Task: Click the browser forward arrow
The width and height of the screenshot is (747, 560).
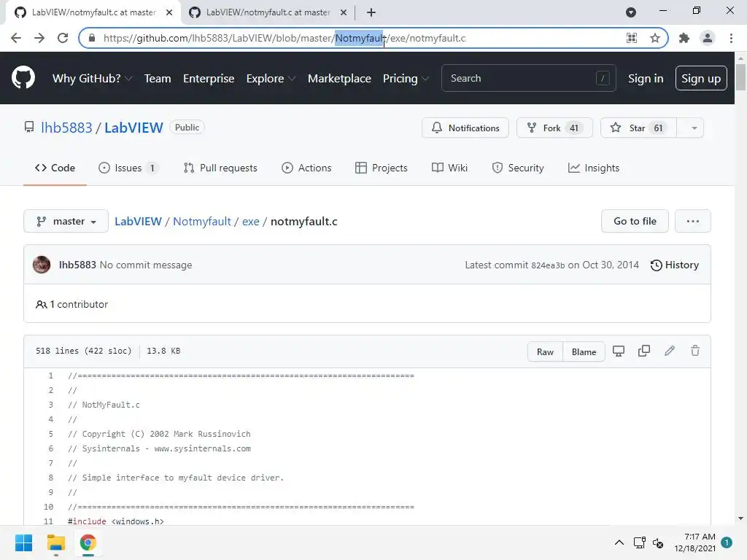Action: pos(39,38)
